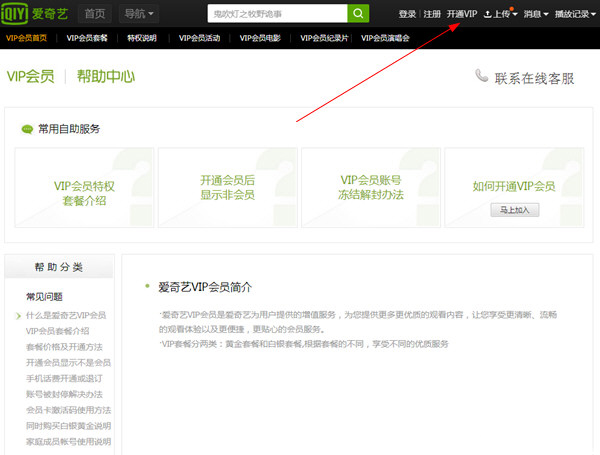
Task: Open the 消息 dropdown menu
Action: [536, 14]
